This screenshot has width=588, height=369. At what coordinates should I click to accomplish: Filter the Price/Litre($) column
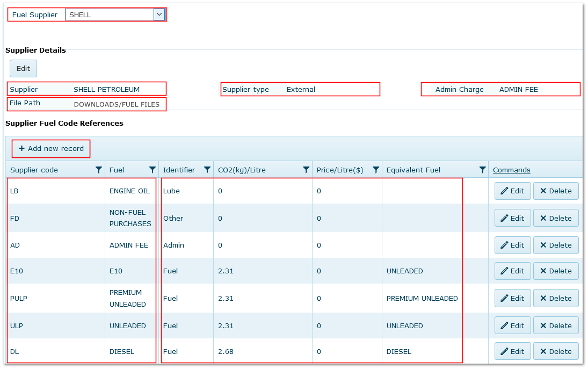point(376,170)
